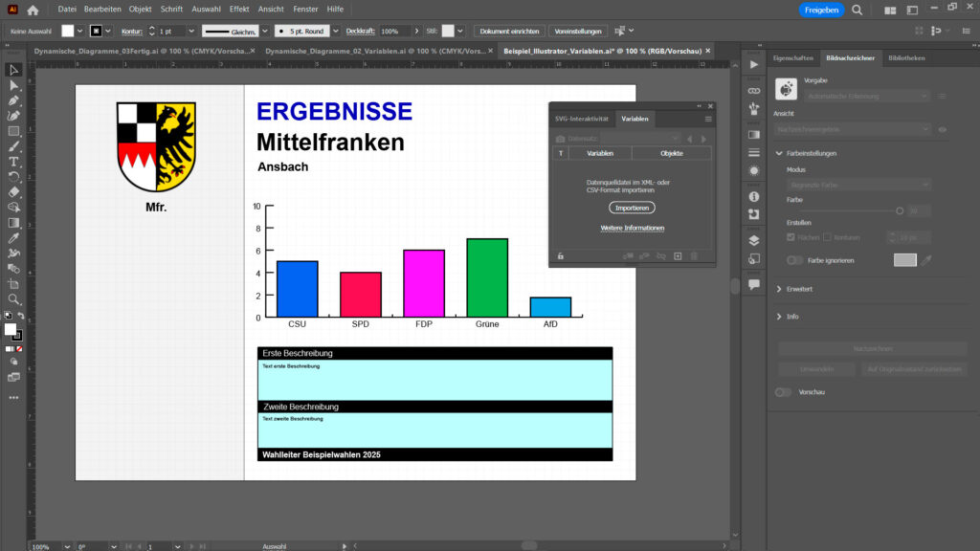Screen dimensions: 980x551
Task: Open the Ansicht view dropdown
Action: point(853,129)
